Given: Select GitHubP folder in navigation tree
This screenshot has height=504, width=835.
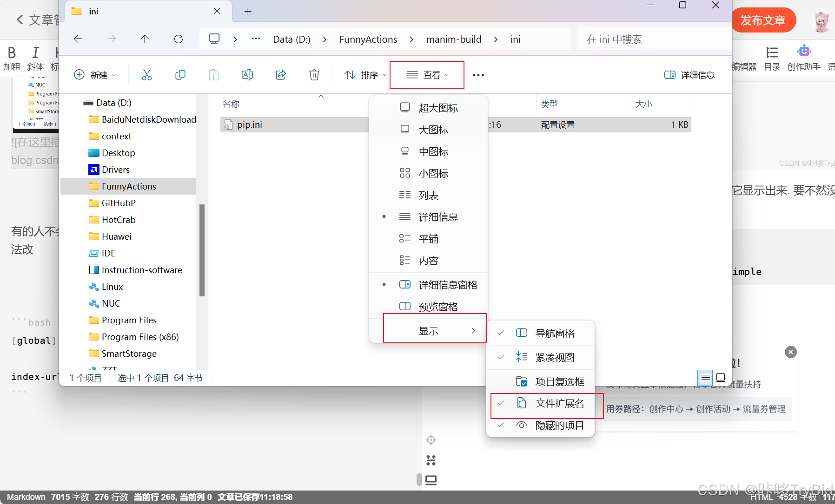Looking at the screenshot, I should point(119,203).
